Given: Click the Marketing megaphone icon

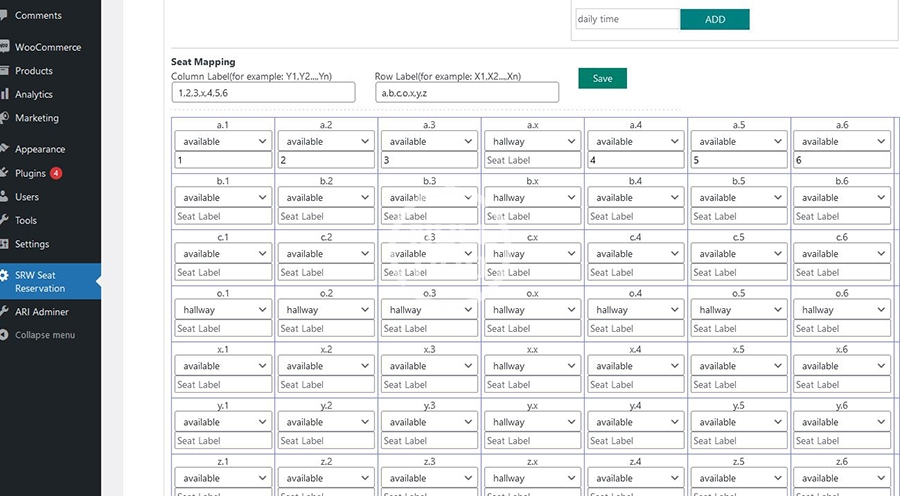Looking at the screenshot, I should (5, 118).
